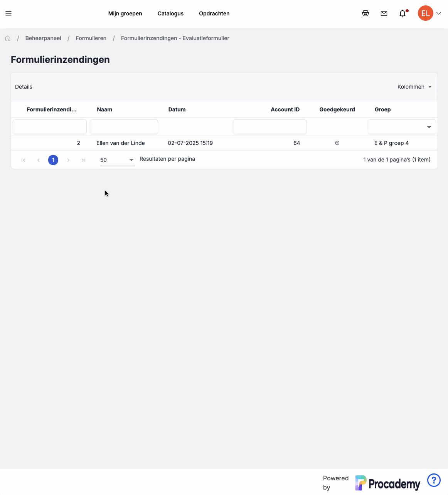Click the Goedgekeurd status icon in row
This screenshot has height=495, width=448.
337,143
